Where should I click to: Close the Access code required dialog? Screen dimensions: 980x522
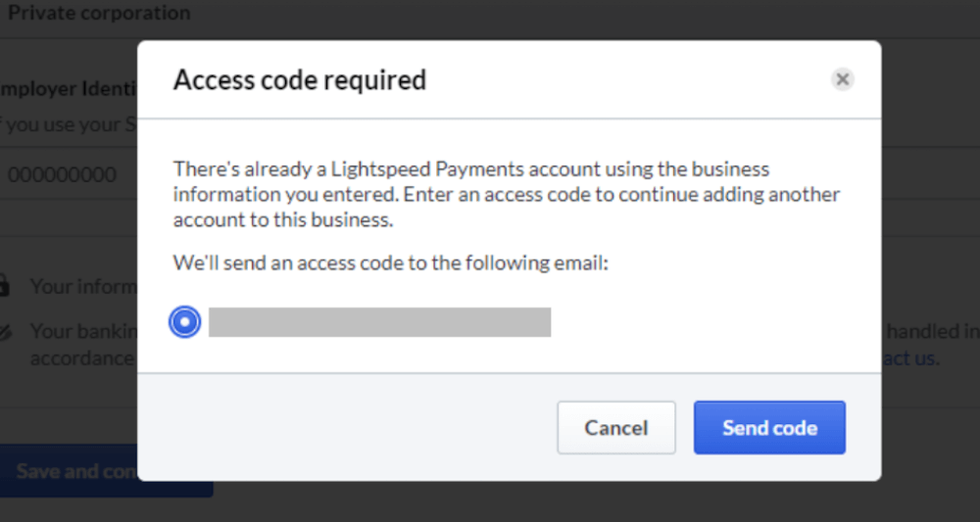point(842,79)
